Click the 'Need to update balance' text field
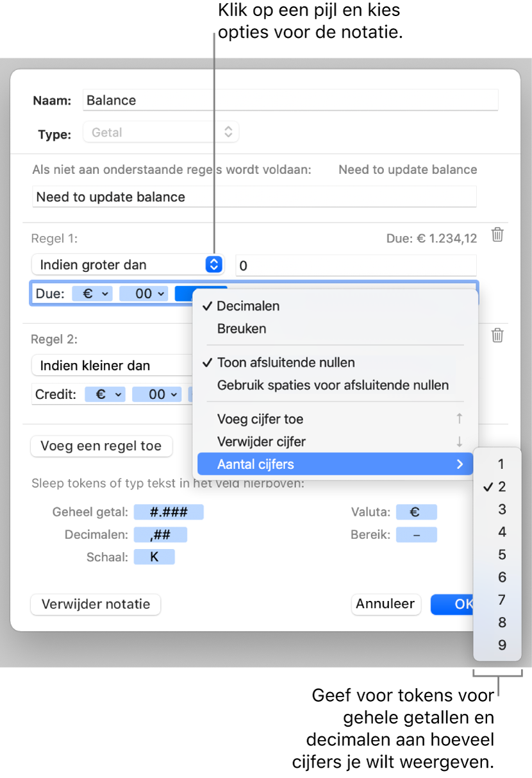Screen dimensions: 532x778 click(254, 197)
